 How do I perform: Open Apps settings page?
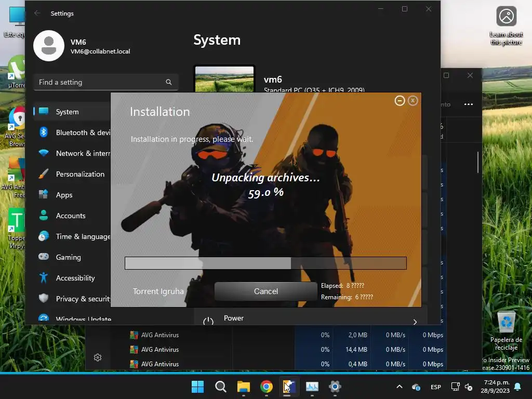72,195
